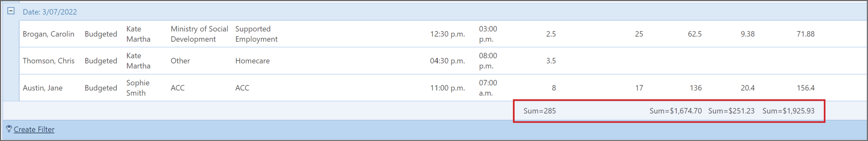Click the Sophie Smith staff cell
The height and width of the screenshot is (141, 868).
pyautogui.click(x=138, y=88)
